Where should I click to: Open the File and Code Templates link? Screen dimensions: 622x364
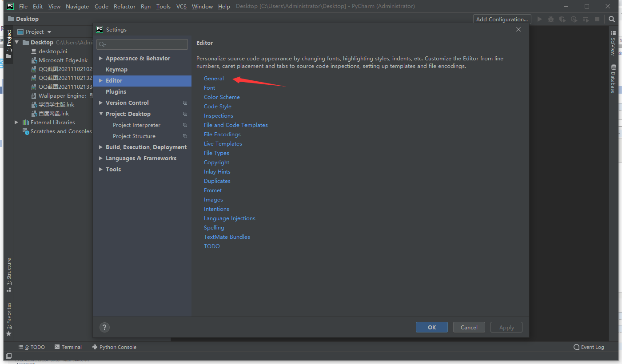point(236,125)
